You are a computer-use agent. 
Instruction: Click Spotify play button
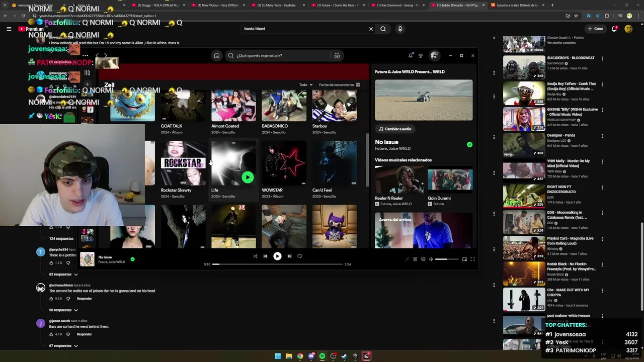(277, 256)
